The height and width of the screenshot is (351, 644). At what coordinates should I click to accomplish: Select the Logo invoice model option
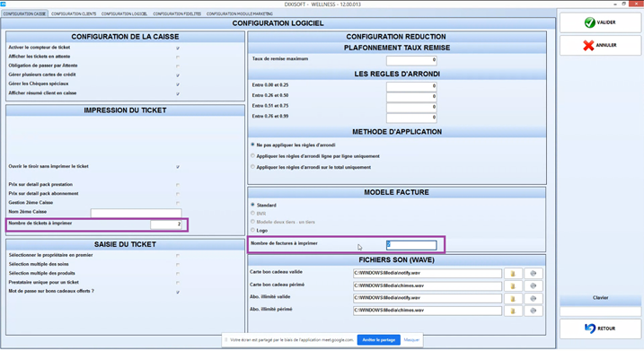tap(253, 231)
